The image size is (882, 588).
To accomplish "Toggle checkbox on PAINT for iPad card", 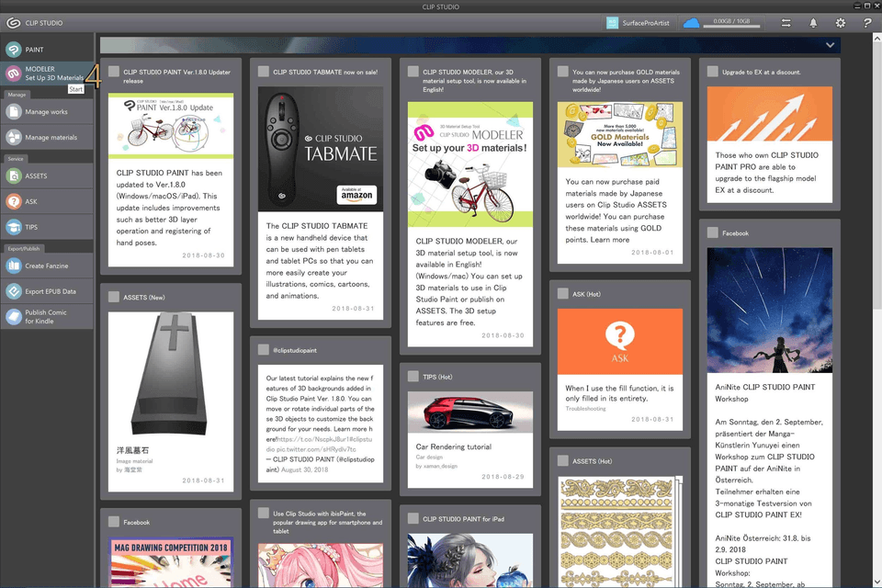I will [x=413, y=519].
